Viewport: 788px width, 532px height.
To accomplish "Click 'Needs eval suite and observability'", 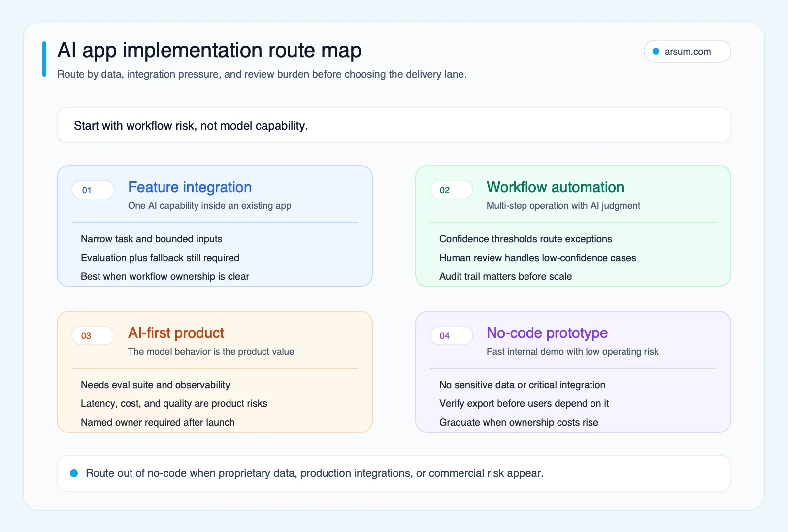I will click(x=156, y=385).
